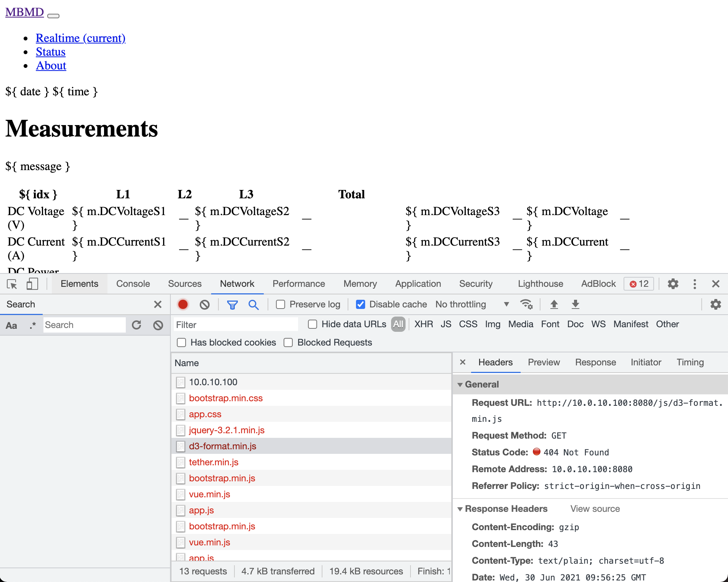Image resolution: width=728 pixels, height=582 pixels.
Task: Close the Search side panel
Action: (x=158, y=304)
